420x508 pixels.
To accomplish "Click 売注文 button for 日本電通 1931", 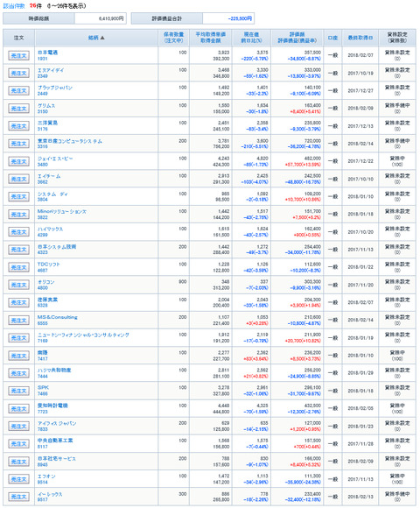I will click(18, 56).
